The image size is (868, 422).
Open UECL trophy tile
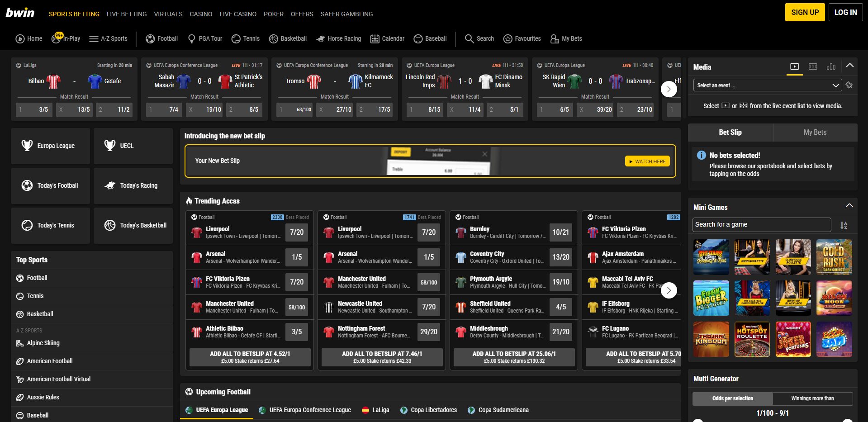pyautogui.click(x=133, y=146)
